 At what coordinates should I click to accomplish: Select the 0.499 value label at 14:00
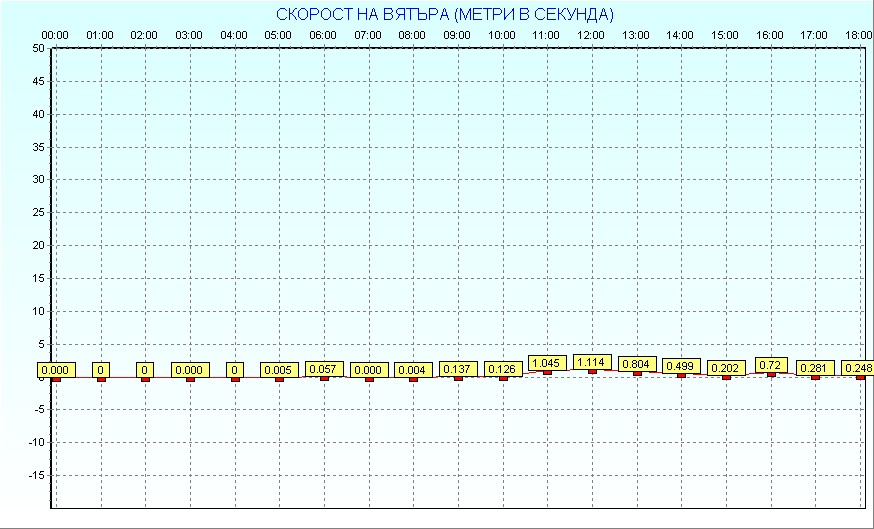681,366
